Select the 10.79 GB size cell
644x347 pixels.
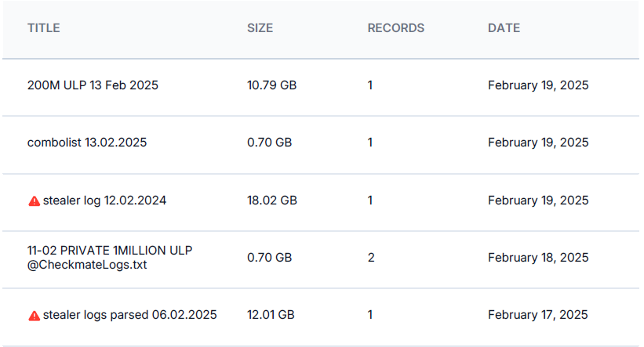click(271, 85)
